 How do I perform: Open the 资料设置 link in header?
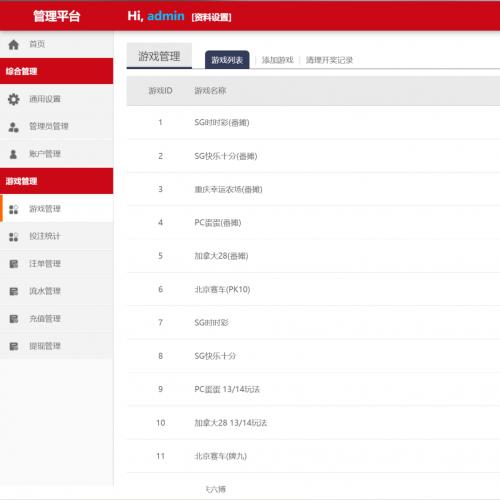[211, 17]
